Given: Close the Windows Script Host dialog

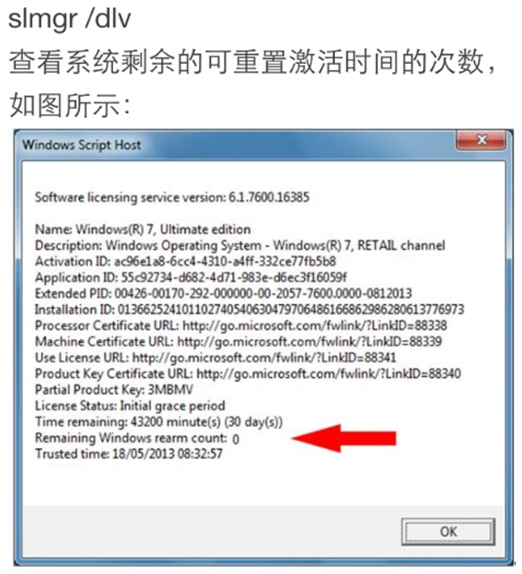Looking at the screenshot, I should click(481, 140).
